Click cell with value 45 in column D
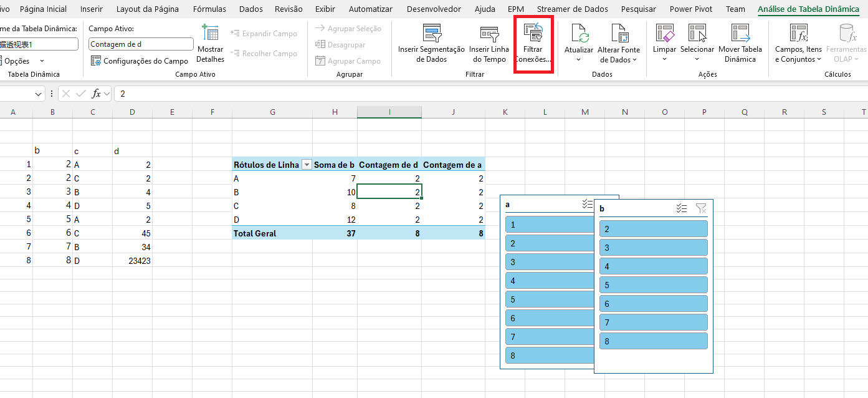 [x=132, y=233]
